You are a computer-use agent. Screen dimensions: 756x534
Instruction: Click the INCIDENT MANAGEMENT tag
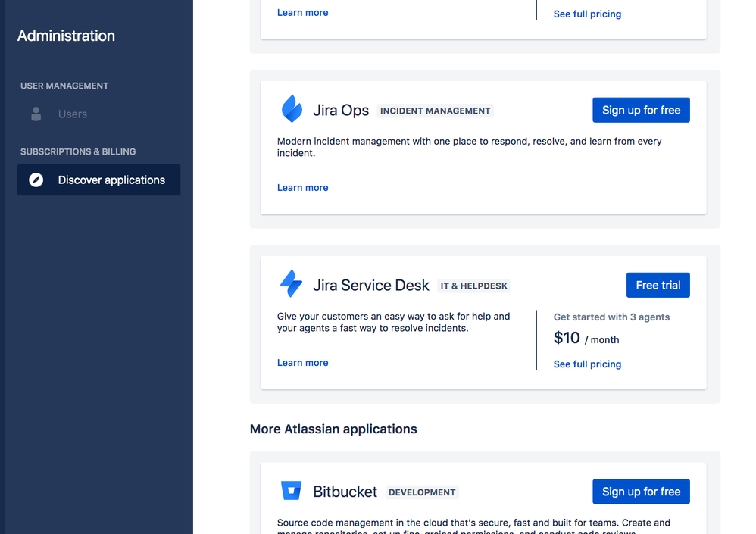point(435,111)
